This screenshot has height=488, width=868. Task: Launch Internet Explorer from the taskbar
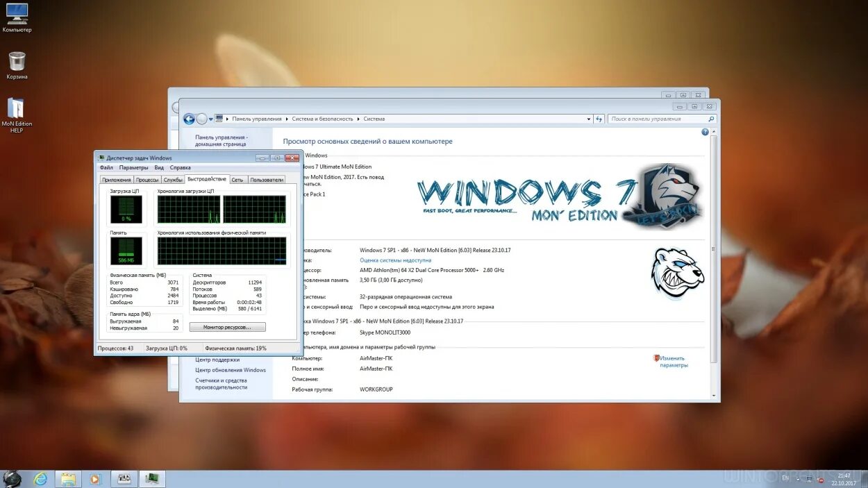(x=41, y=478)
